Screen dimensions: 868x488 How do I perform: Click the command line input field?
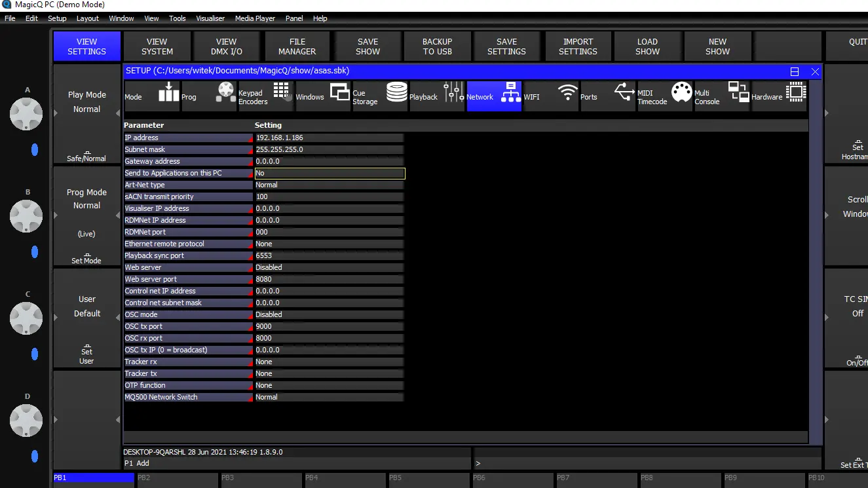pos(647,463)
